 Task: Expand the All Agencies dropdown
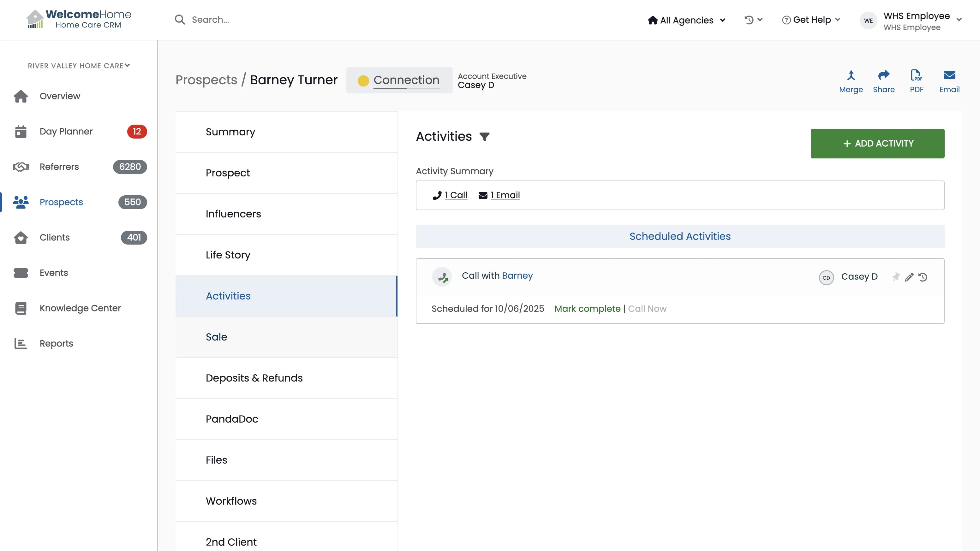tap(687, 20)
